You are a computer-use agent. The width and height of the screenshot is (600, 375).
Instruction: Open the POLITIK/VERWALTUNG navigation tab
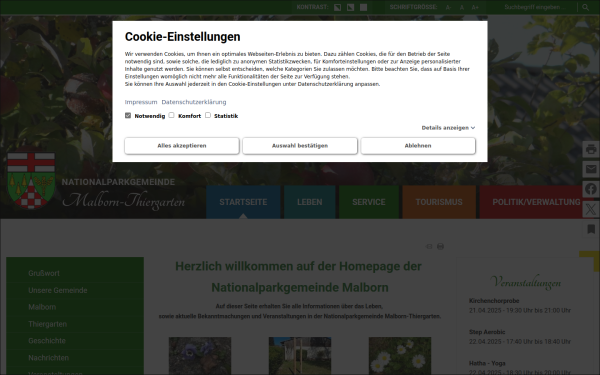pyautogui.click(x=536, y=202)
